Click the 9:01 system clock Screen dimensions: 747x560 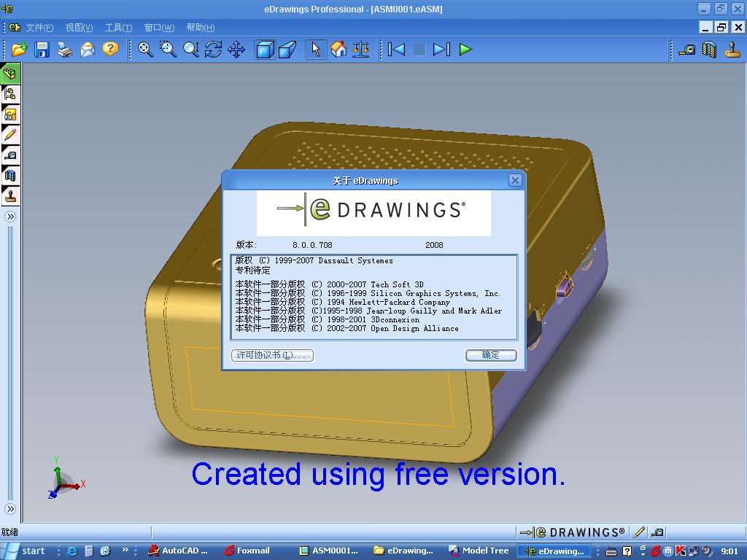729,551
